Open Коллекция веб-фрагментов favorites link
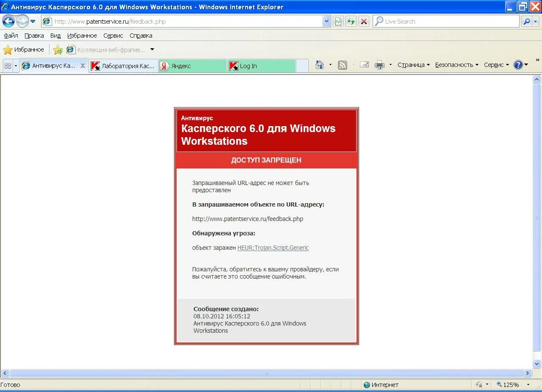This screenshot has width=542, height=392. [x=106, y=50]
